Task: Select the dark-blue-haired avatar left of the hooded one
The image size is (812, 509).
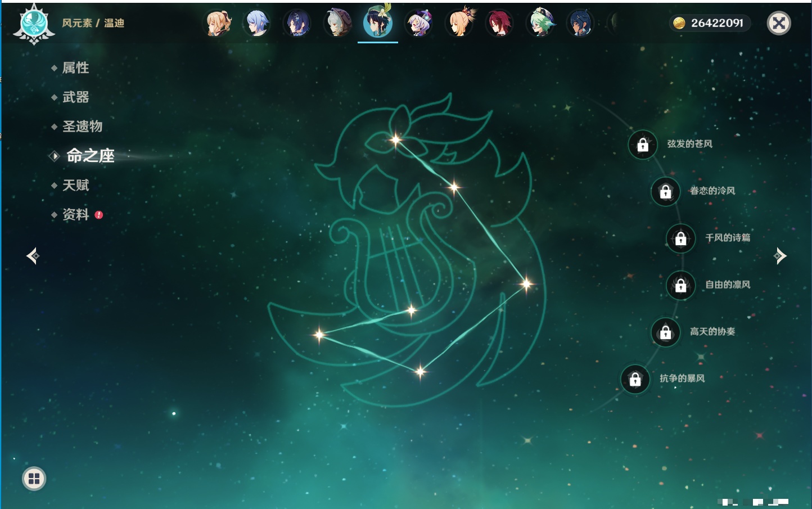Action: [x=297, y=23]
